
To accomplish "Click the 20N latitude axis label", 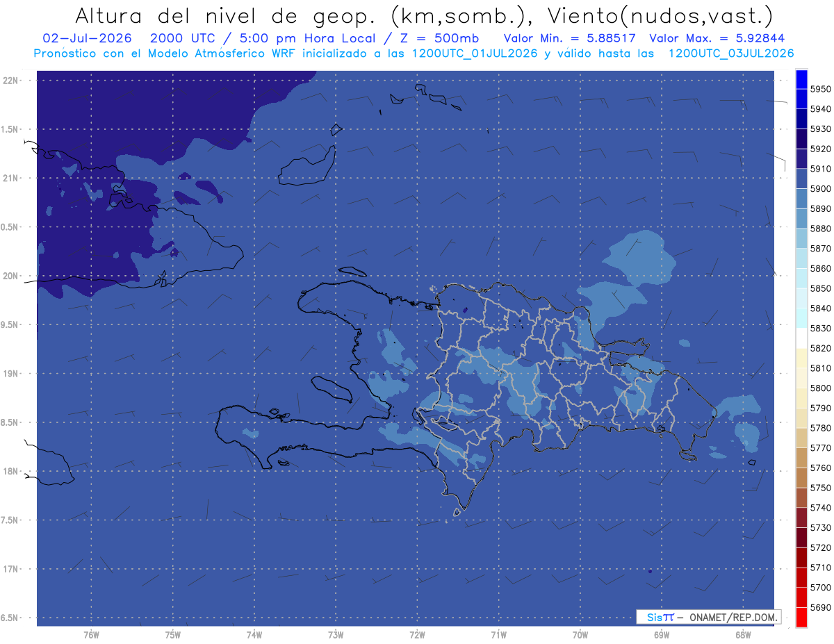I will pyautogui.click(x=12, y=276).
